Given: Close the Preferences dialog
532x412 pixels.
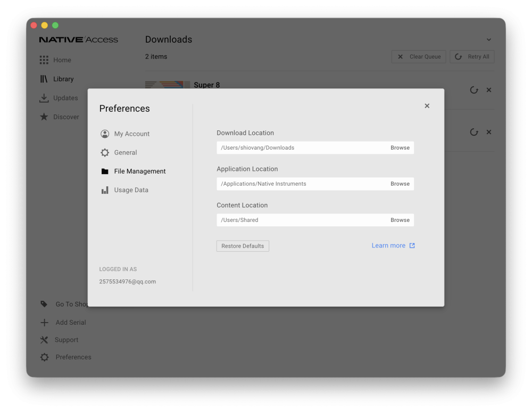Looking at the screenshot, I should [427, 106].
